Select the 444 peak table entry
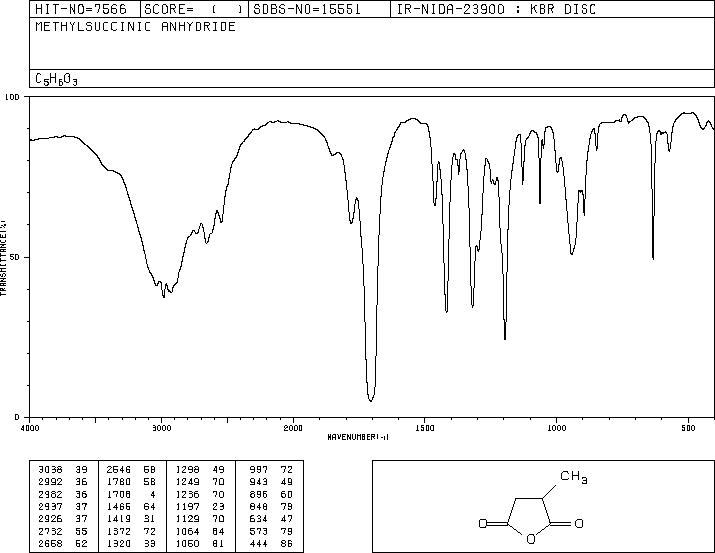The width and height of the screenshot is (715, 553). pyautogui.click(x=259, y=543)
